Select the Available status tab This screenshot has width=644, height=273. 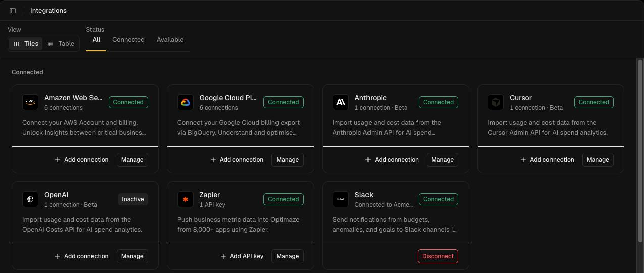coord(170,40)
